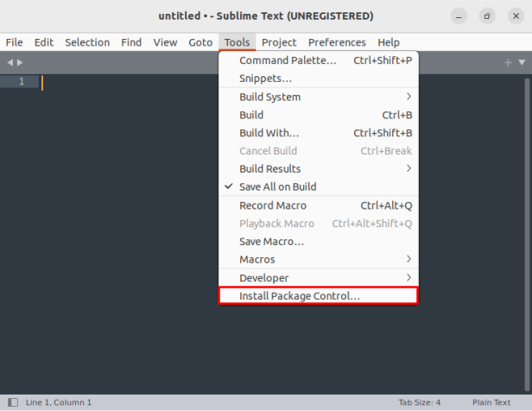532x411 pixels.
Task: Click the next tab right arrow
Action: (x=20, y=62)
